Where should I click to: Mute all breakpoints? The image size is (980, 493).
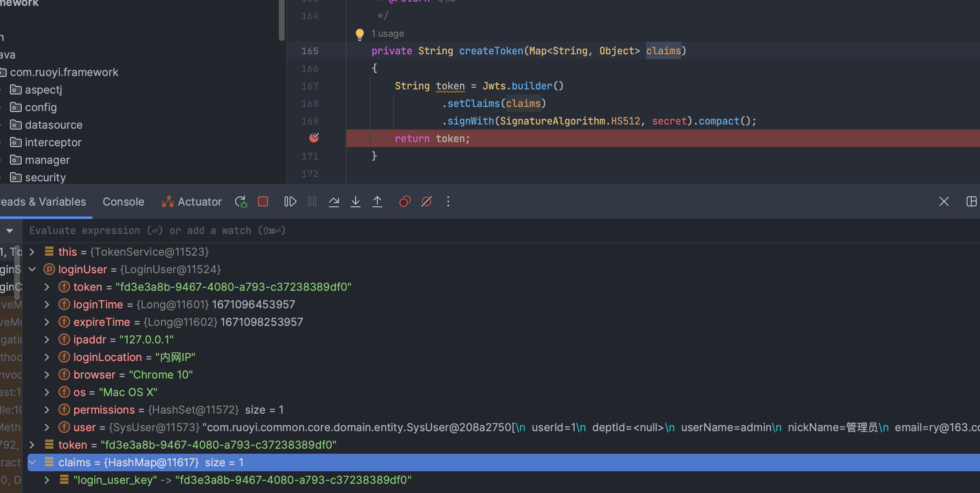[x=427, y=202]
